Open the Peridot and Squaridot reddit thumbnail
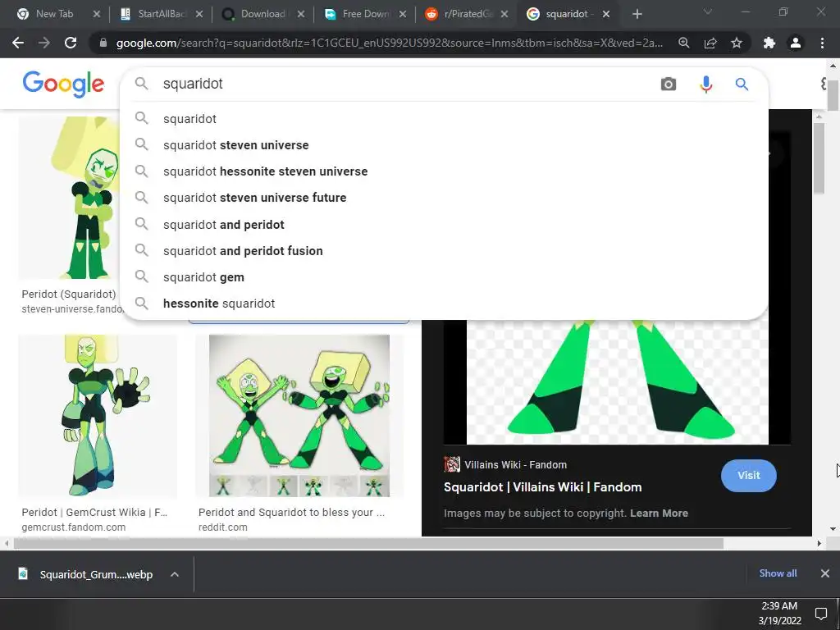The height and width of the screenshot is (630, 840). (299, 416)
